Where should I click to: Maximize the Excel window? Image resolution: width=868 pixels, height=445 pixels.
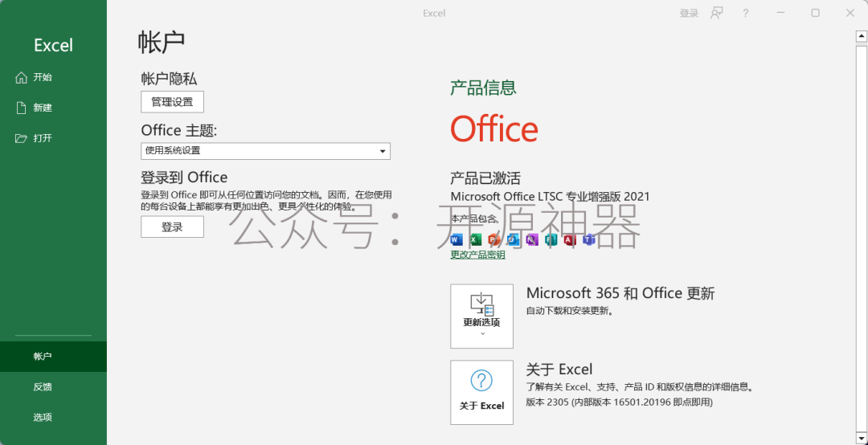816,14
